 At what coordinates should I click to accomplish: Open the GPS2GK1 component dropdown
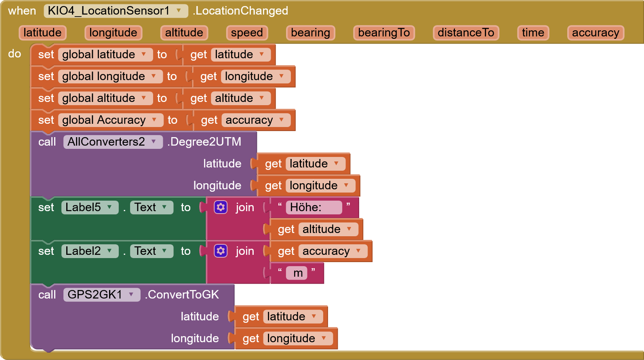(x=131, y=295)
